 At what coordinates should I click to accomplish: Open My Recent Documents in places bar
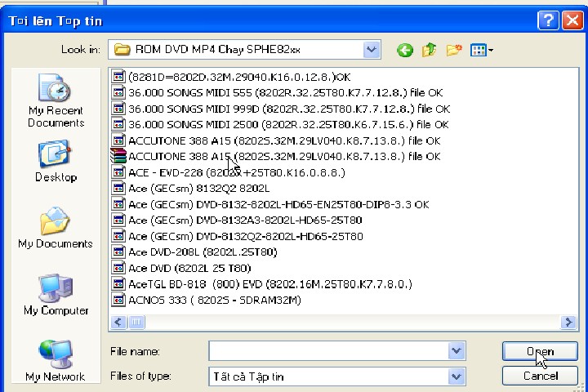56,100
